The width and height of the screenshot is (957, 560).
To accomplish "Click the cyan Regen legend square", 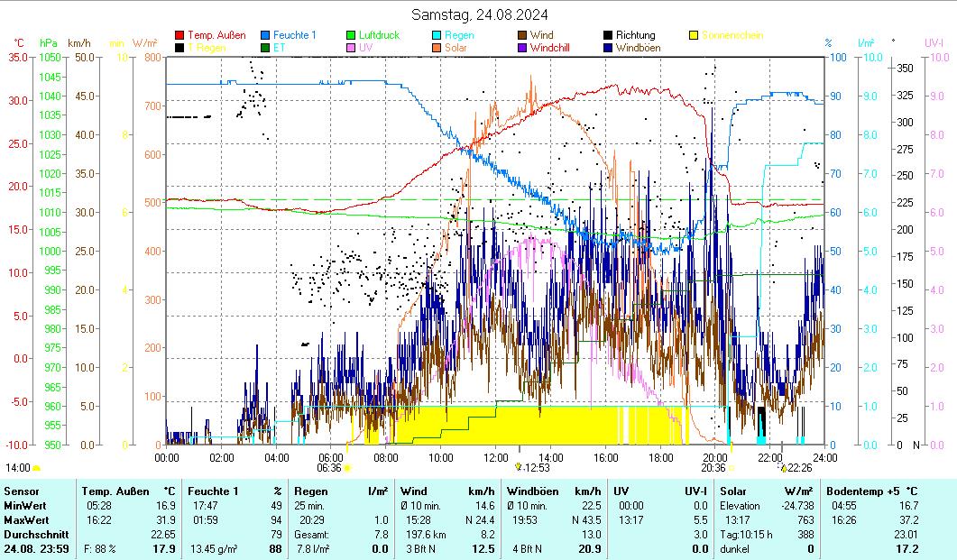I will coord(437,35).
